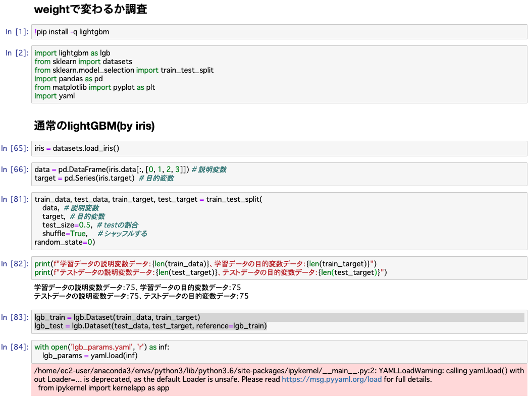Click the train_test_split code cell In [81]
Screen dimensions: 532x400
279,221
